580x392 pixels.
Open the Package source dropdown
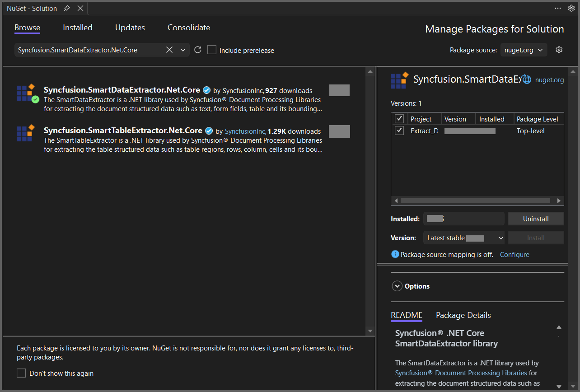[524, 50]
